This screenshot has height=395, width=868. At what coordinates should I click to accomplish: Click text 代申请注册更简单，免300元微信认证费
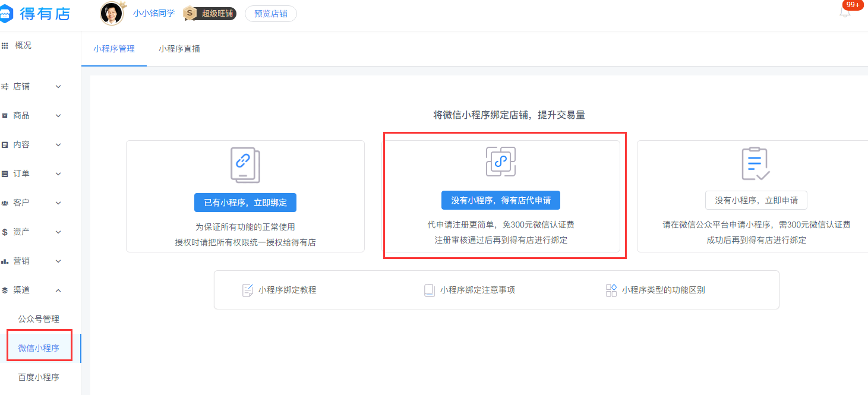point(501,225)
